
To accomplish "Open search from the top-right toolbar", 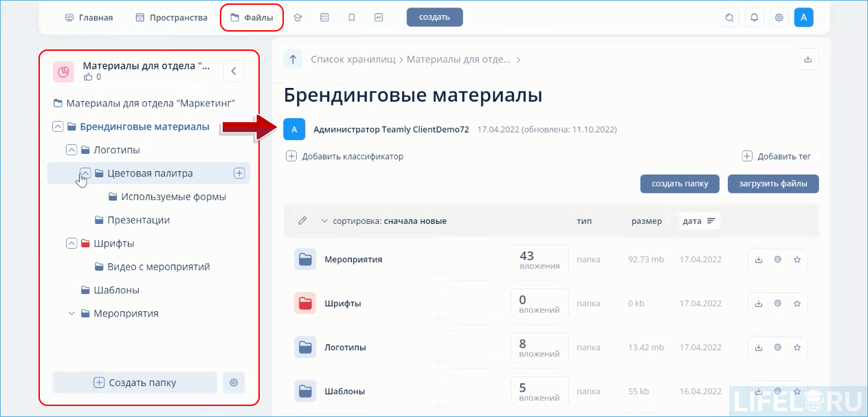I will pyautogui.click(x=729, y=17).
